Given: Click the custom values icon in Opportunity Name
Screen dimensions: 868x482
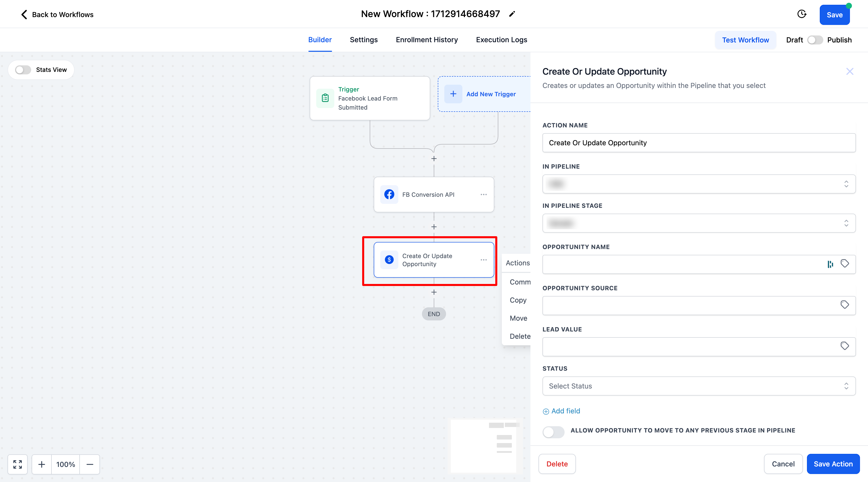Looking at the screenshot, I should pyautogui.click(x=830, y=264).
